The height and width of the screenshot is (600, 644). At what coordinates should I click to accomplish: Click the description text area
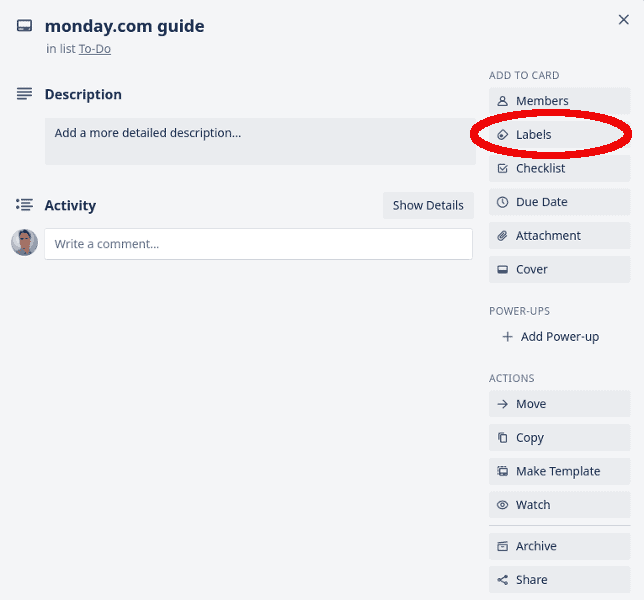pyautogui.click(x=260, y=141)
